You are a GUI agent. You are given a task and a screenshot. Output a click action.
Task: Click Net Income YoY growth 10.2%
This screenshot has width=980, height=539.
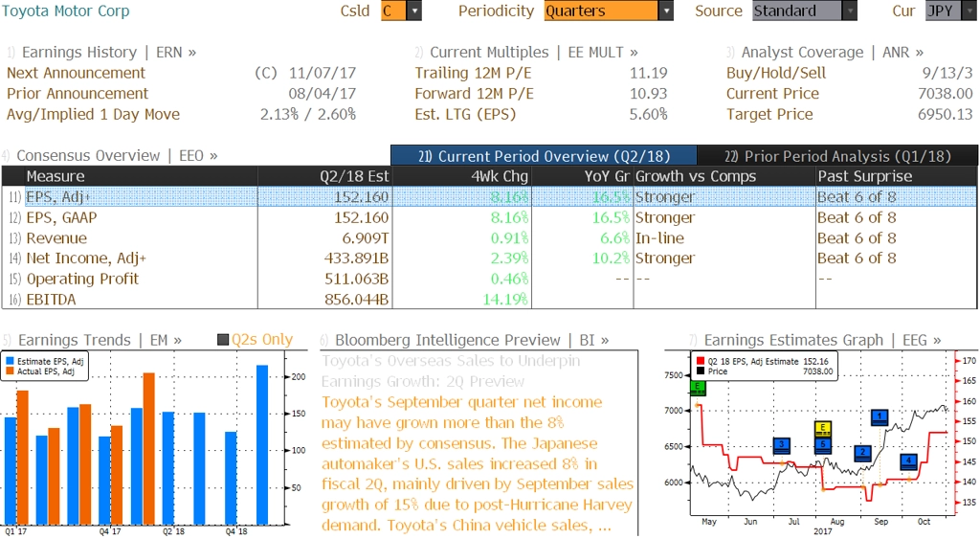tap(611, 258)
